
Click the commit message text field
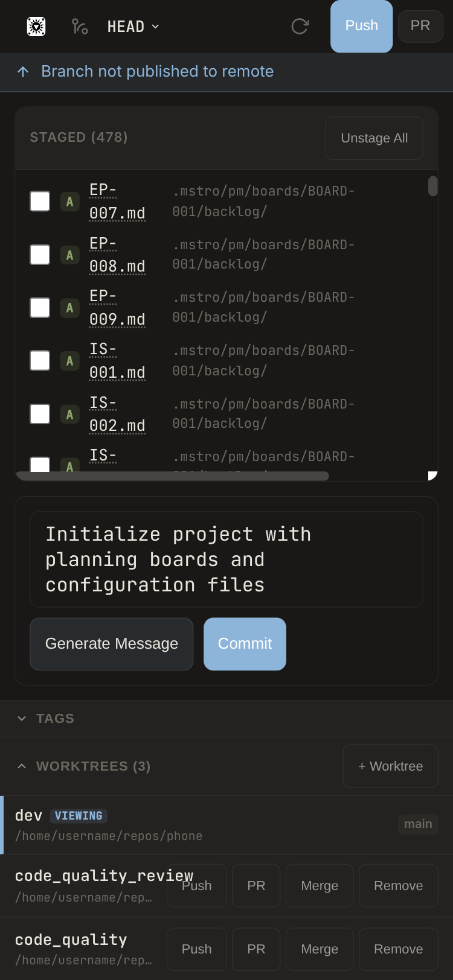pos(226,559)
